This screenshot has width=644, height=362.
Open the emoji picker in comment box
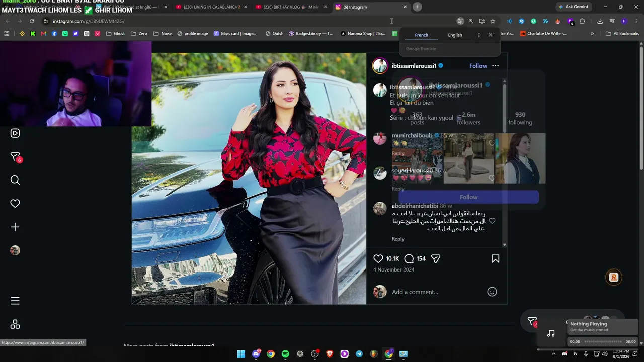[492, 292]
